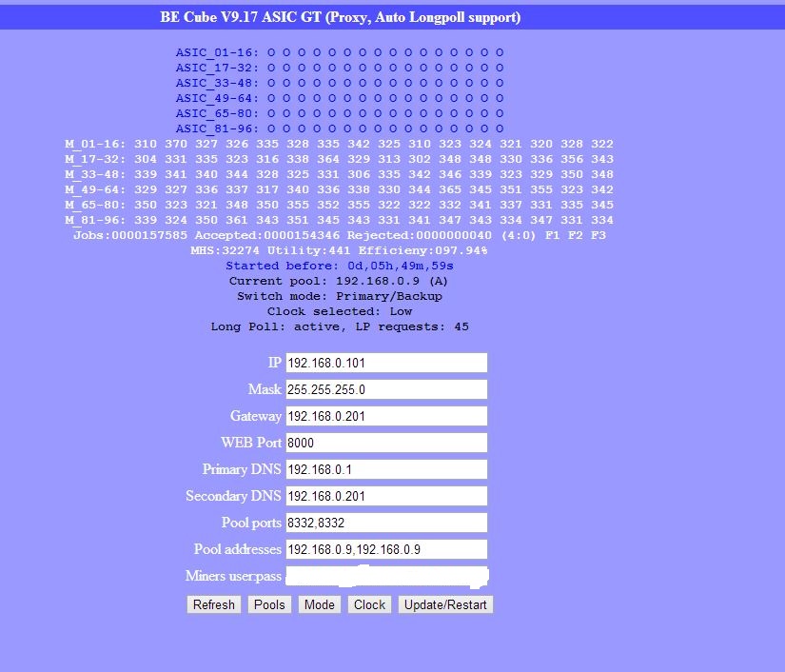Click the F1 link
Screen dimensions: 785x672
coord(552,235)
